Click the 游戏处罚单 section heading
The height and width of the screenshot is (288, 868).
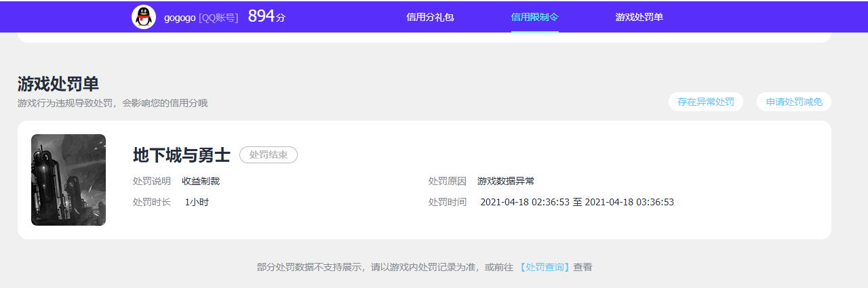click(x=58, y=84)
